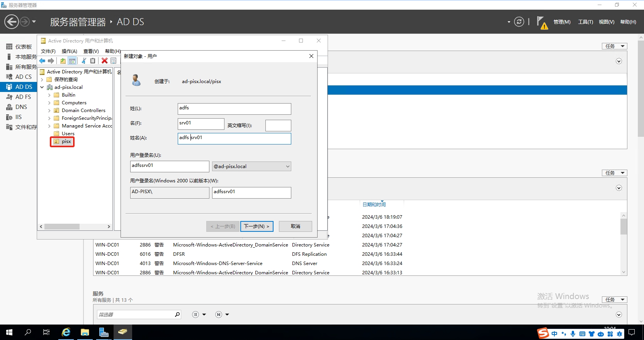Click the notifications flag with warning
644x340 pixels.
pyautogui.click(x=542, y=22)
